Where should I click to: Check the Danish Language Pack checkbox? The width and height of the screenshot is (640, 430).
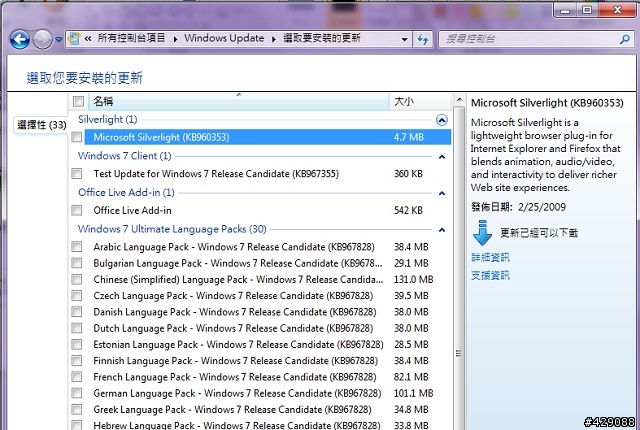coord(77,312)
